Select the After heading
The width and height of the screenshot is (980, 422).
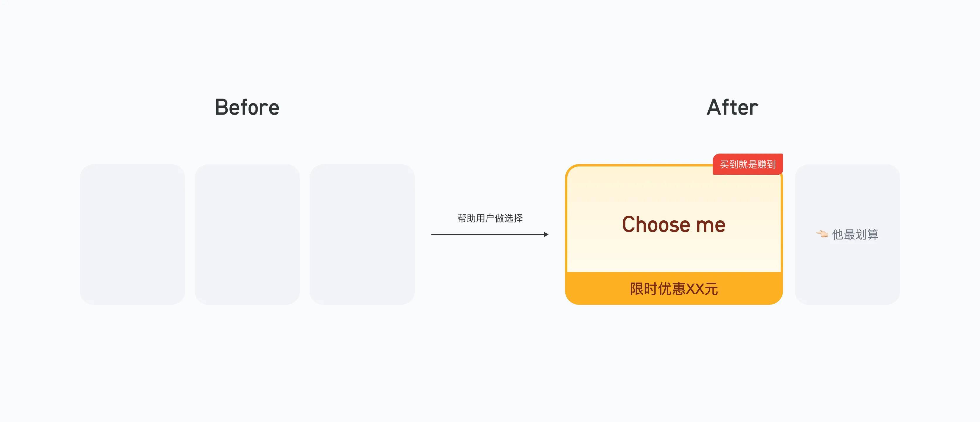(x=732, y=107)
